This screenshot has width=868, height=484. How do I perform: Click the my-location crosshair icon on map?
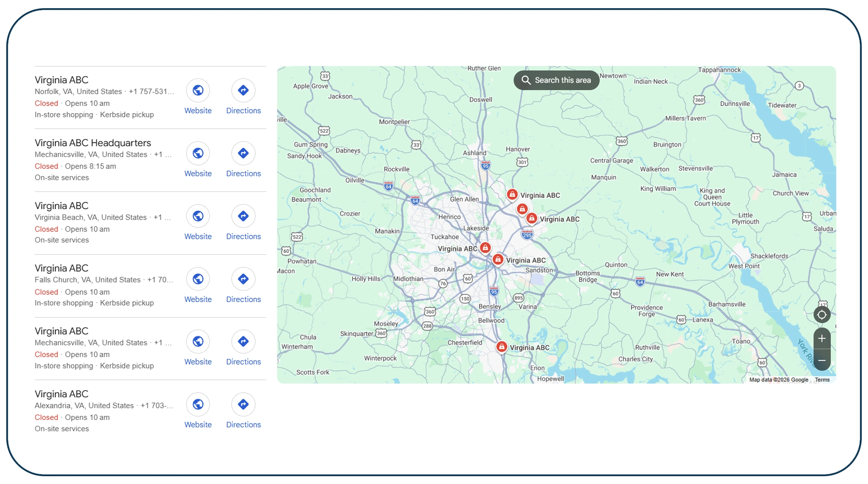[x=822, y=314]
